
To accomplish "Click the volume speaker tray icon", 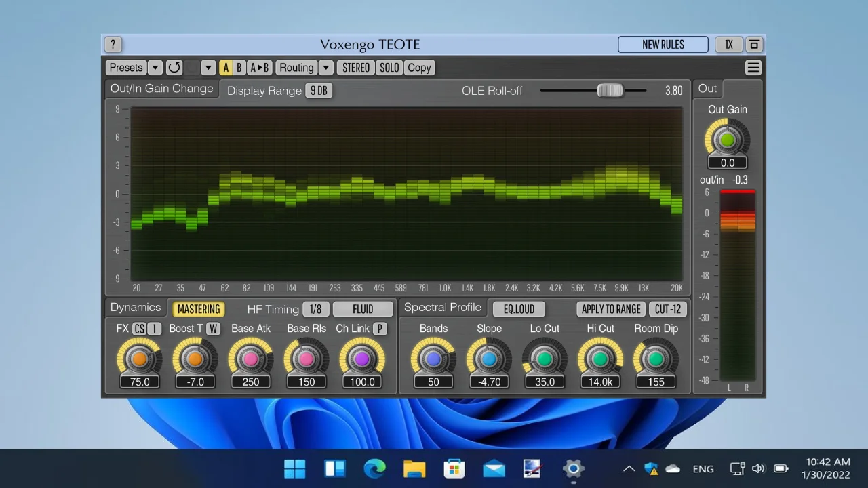I will (x=759, y=468).
